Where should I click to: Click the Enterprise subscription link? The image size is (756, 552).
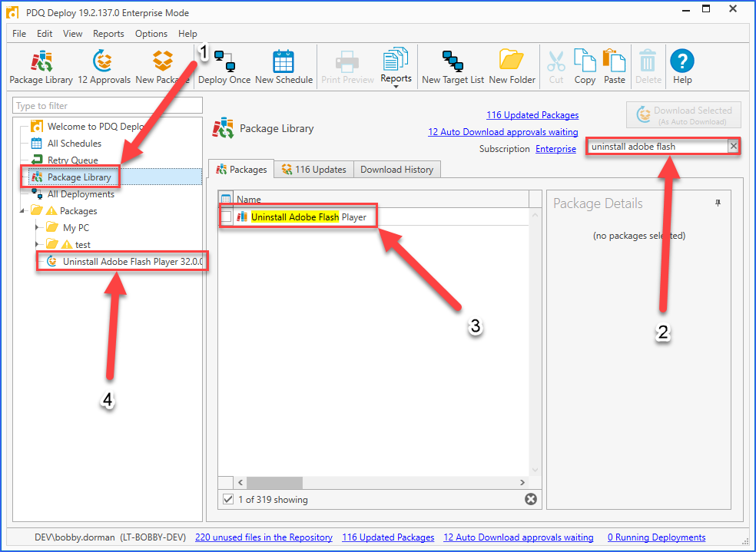[x=556, y=149]
